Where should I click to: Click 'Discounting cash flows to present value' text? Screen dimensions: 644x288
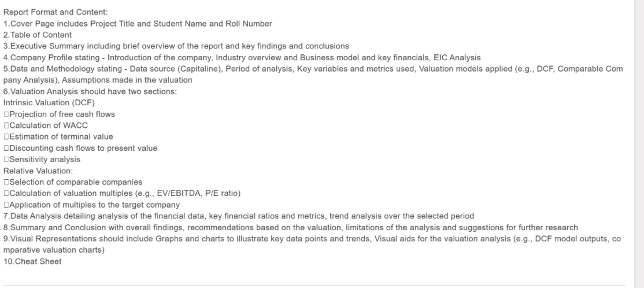[83, 148]
